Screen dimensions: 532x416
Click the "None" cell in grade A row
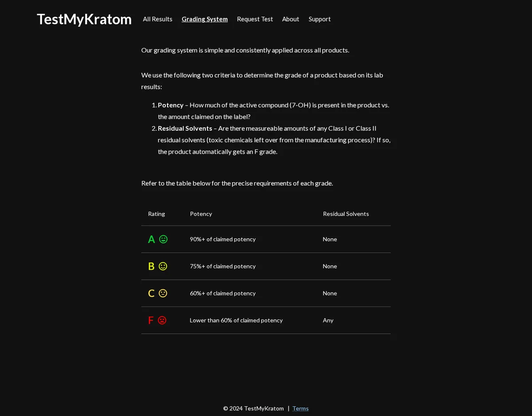pyautogui.click(x=330, y=239)
